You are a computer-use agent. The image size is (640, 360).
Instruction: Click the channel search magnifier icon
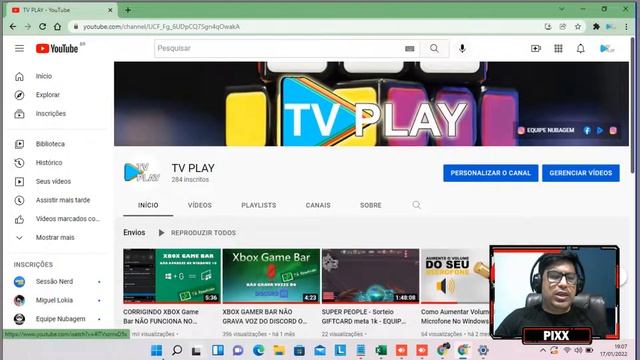coord(416,205)
